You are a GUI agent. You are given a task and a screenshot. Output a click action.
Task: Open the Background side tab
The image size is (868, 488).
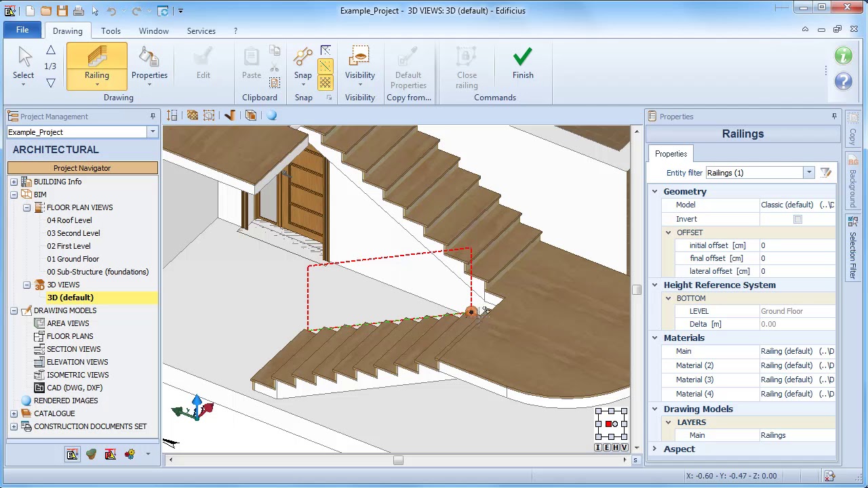click(852, 182)
